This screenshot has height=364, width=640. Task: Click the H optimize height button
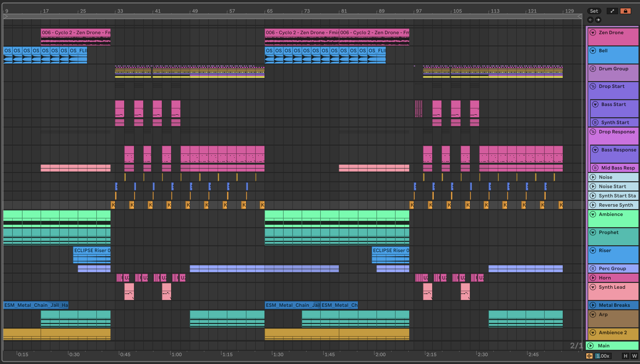tap(626, 356)
